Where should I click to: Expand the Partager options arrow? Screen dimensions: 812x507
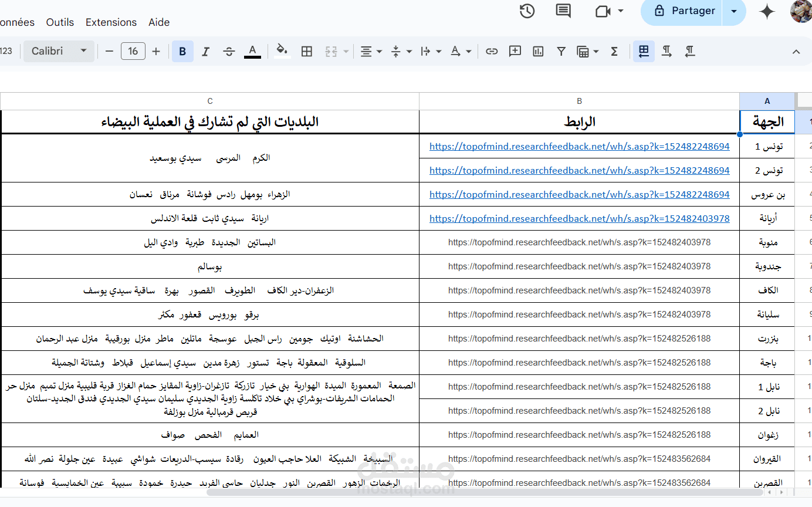point(734,11)
